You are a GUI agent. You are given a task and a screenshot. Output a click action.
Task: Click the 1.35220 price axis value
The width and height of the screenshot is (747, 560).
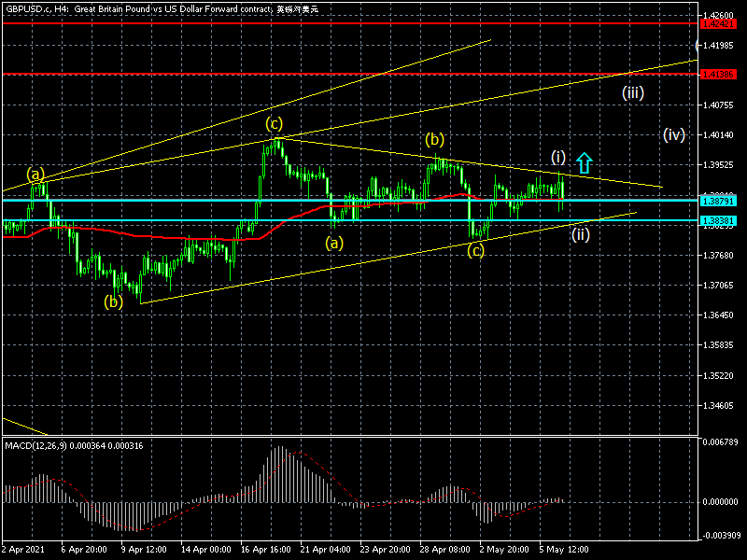tap(718, 376)
